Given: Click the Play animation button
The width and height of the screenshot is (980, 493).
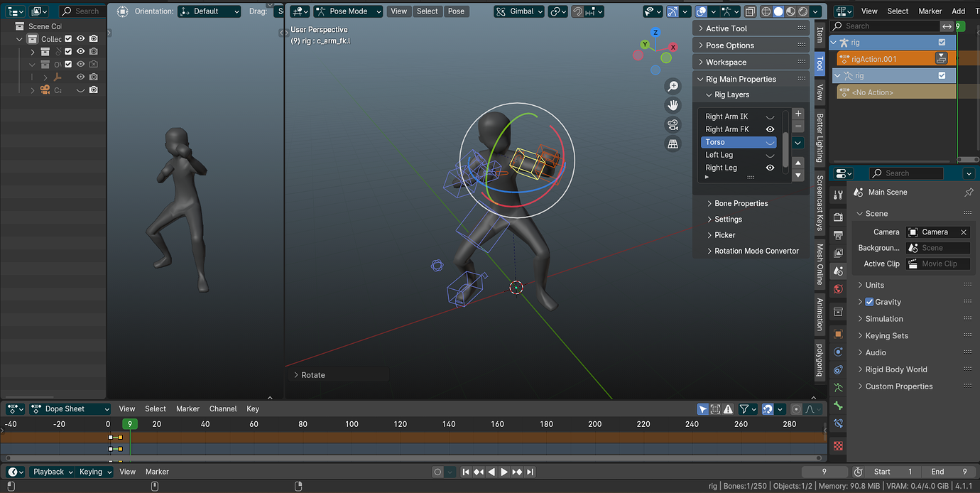Looking at the screenshot, I should coord(504,472).
